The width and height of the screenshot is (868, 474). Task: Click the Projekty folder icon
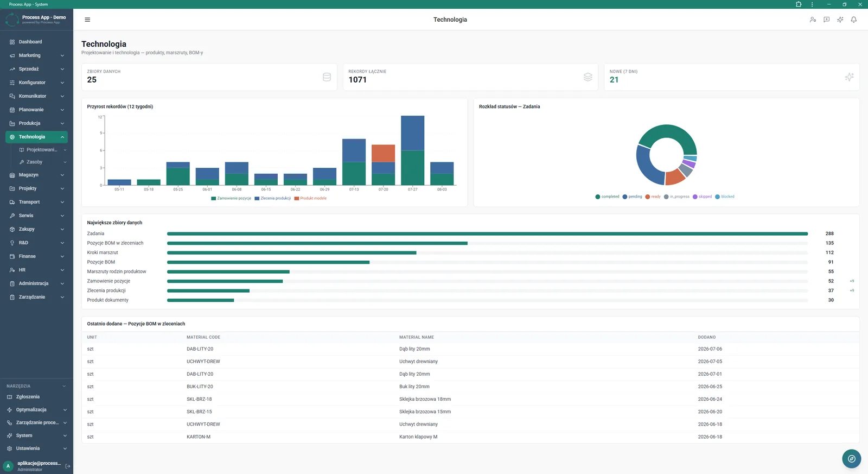[12, 188]
